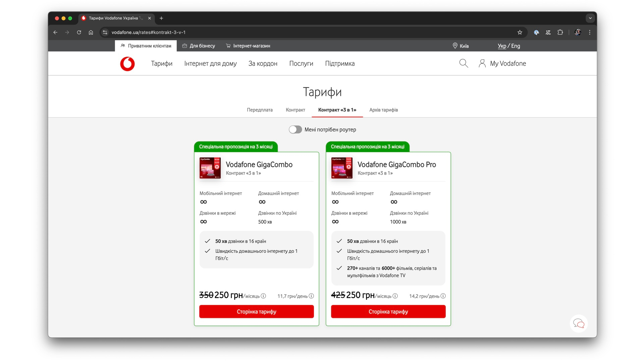Info icon next to GigaCombo 250 грн/місяць
644x362 pixels.
tap(263, 296)
